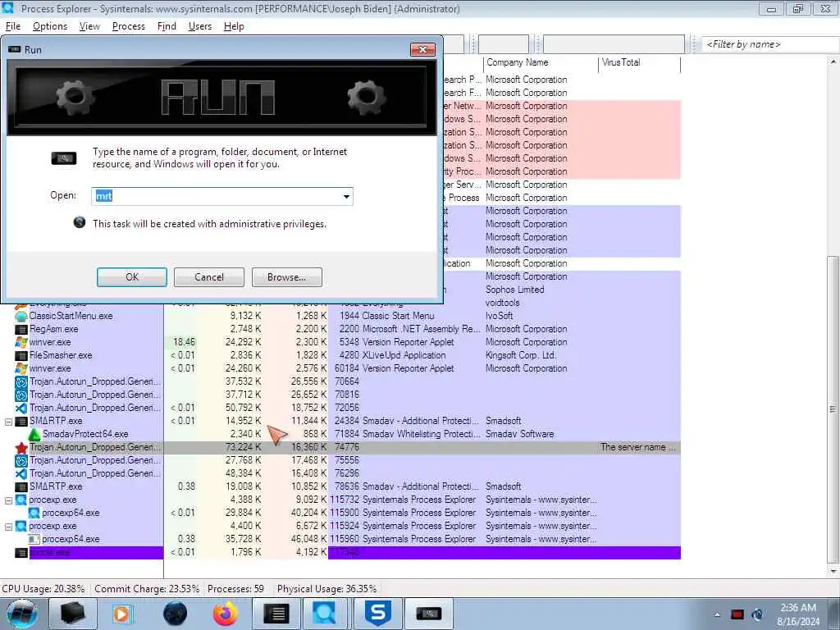Collapse the SMARTP.exe PID 24384 tree node
Image resolution: width=840 pixels, height=630 pixels.
(8, 422)
